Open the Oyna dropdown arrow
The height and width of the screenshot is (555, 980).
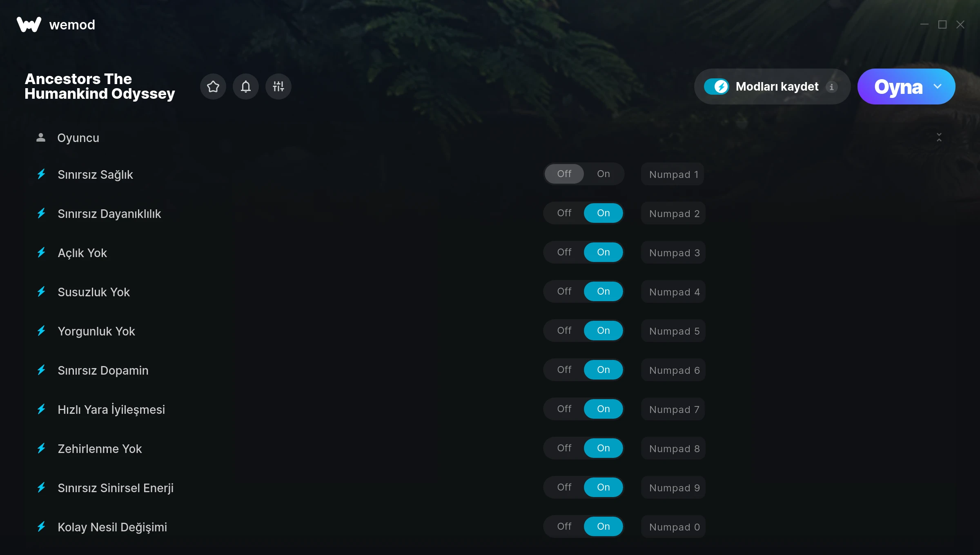[938, 87]
